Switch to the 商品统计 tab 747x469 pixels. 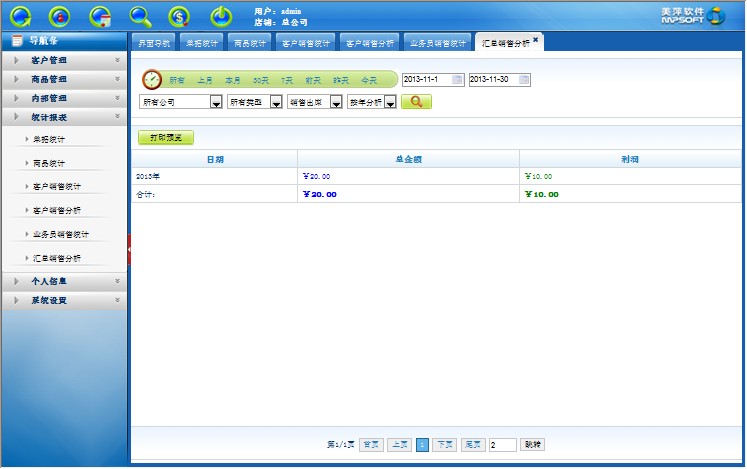pyautogui.click(x=249, y=43)
